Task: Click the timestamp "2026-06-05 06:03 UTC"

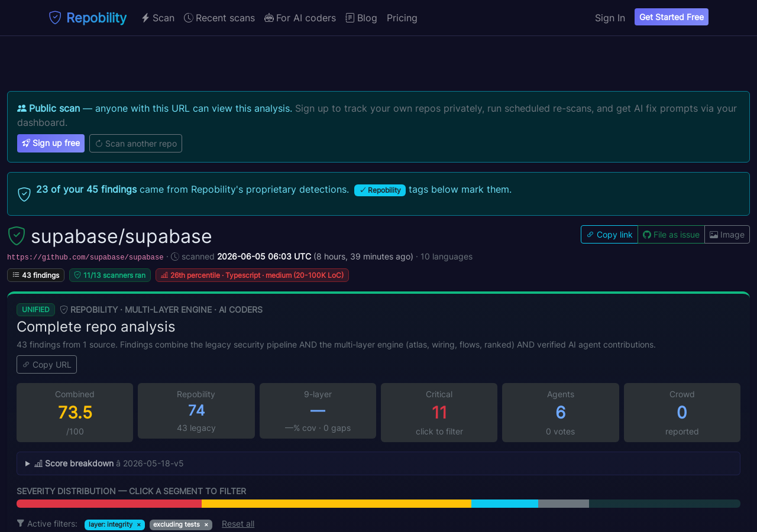Action: pyautogui.click(x=264, y=257)
